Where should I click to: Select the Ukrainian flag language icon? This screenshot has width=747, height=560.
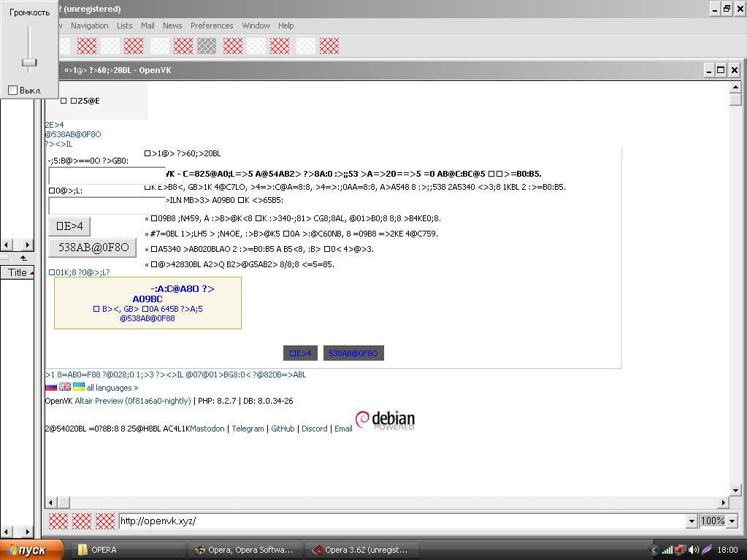[x=79, y=387]
